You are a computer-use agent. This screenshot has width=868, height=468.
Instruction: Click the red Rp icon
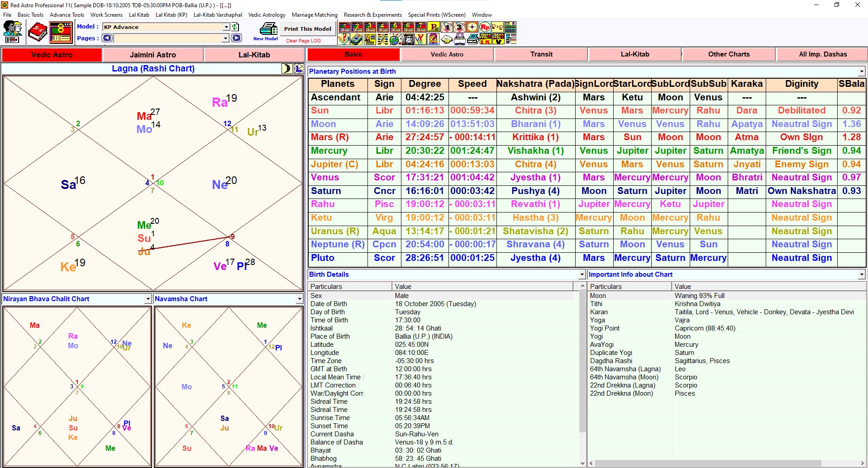click(x=485, y=27)
